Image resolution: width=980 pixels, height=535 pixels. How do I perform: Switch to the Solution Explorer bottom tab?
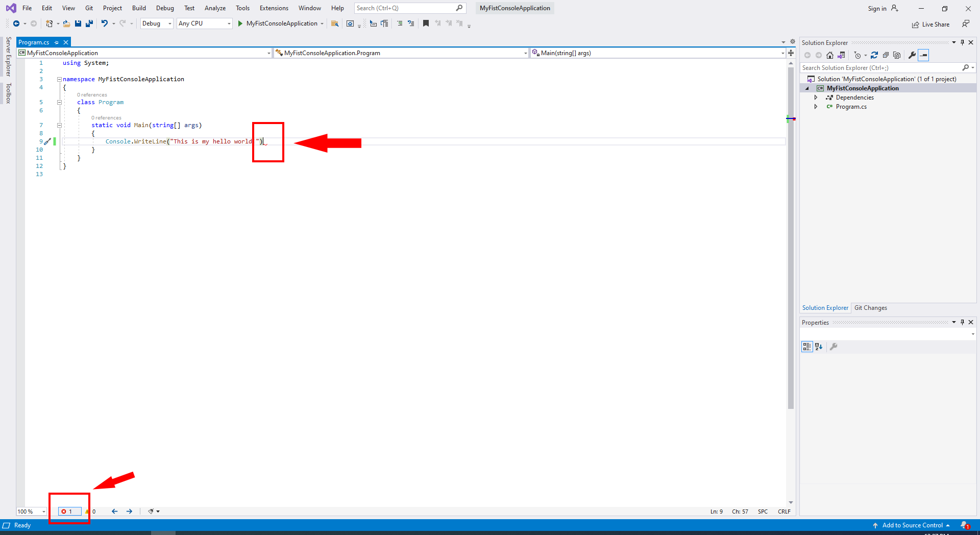pos(825,308)
